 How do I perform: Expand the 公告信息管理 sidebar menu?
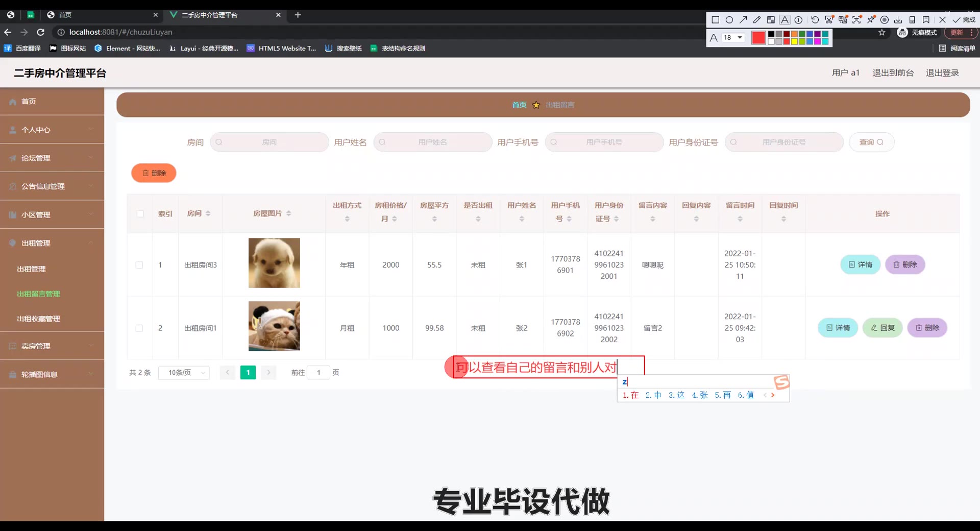[52, 186]
